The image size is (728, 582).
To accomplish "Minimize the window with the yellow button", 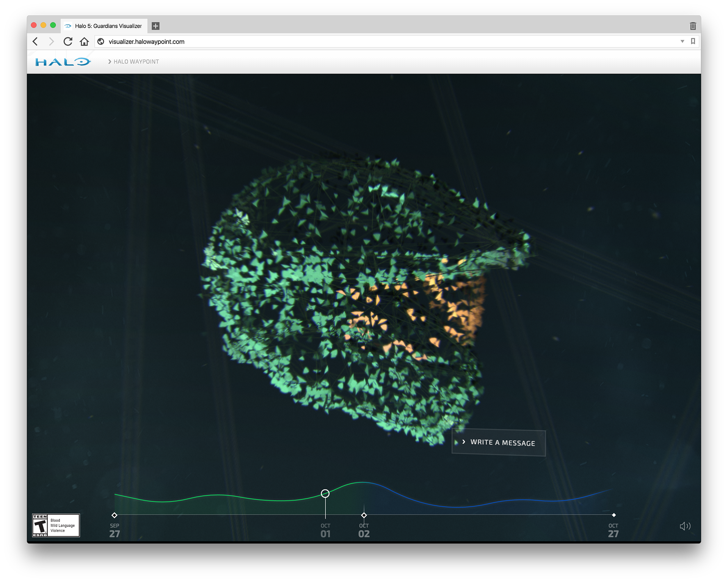I will click(43, 25).
